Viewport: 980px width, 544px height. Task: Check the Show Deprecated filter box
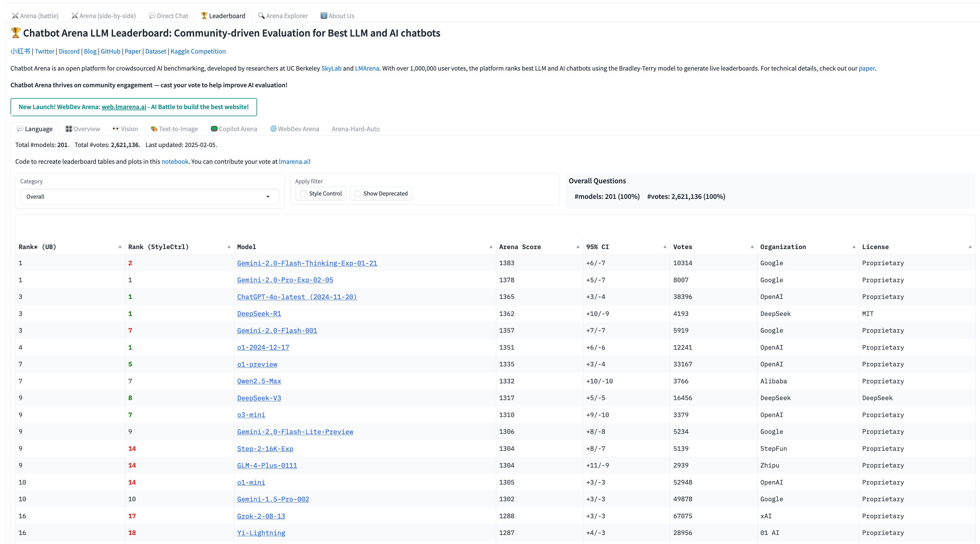pyautogui.click(x=357, y=193)
